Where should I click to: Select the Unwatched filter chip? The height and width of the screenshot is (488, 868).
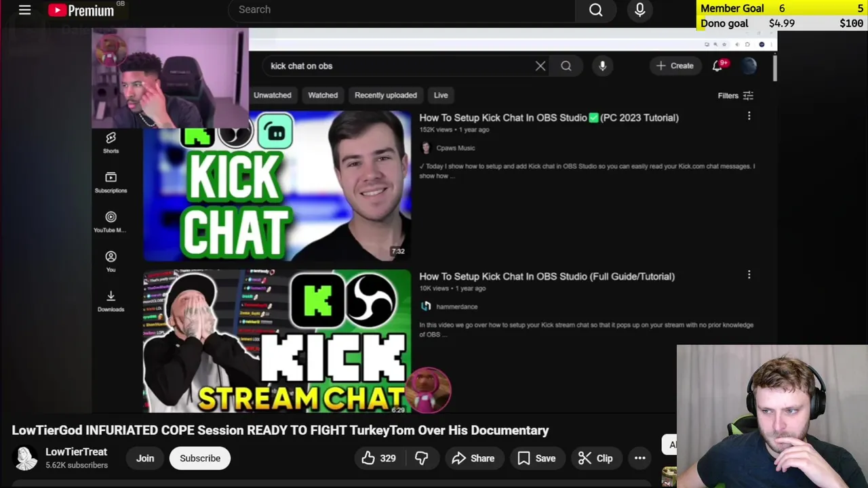(x=272, y=95)
